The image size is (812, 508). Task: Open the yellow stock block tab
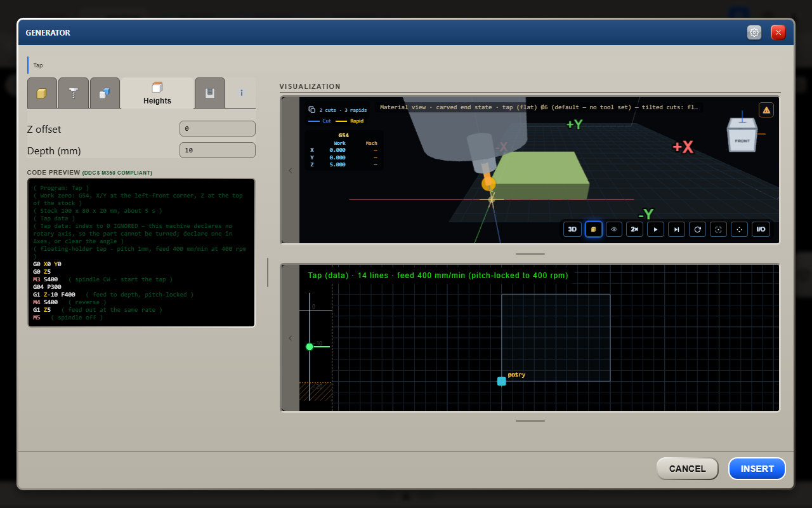click(x=42, y=93)
